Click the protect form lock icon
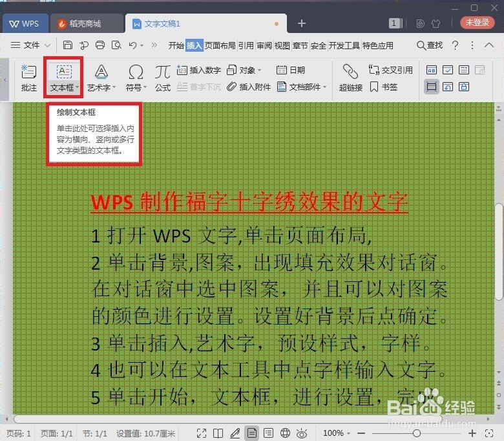The image size is (504, 441). [x=463, y=87]
